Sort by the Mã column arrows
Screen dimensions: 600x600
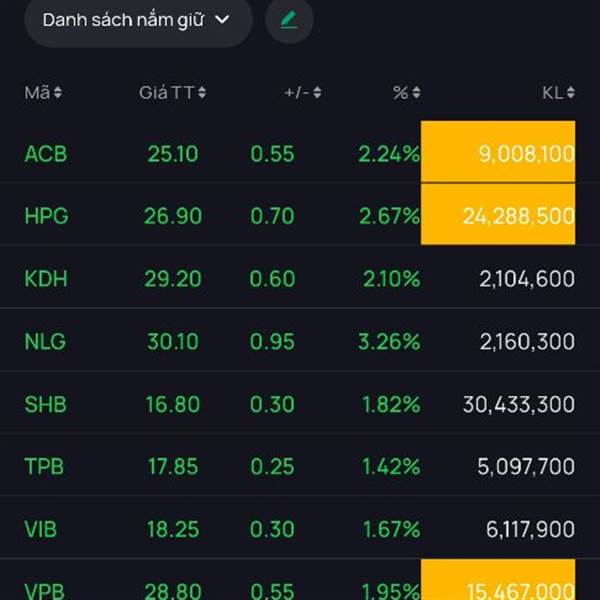pos(57,93)
